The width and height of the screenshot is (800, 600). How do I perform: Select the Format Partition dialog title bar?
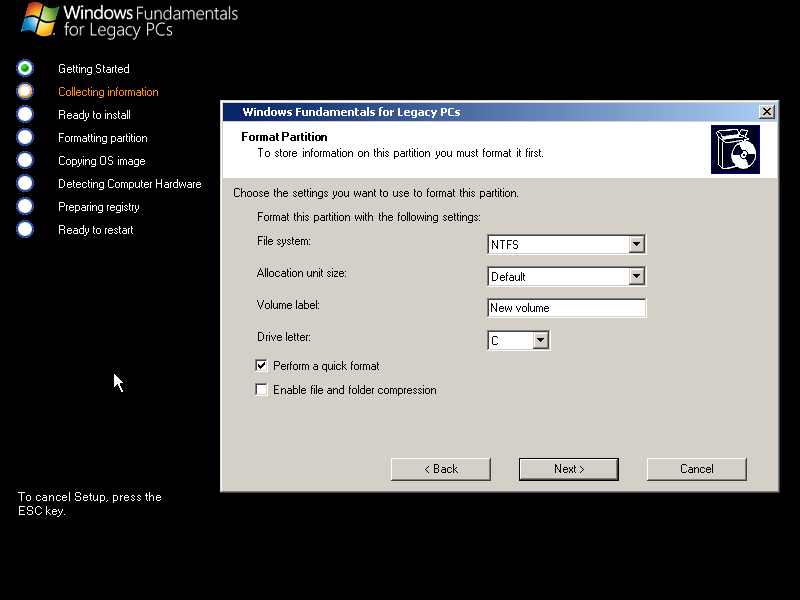click(x=450, y=111)
